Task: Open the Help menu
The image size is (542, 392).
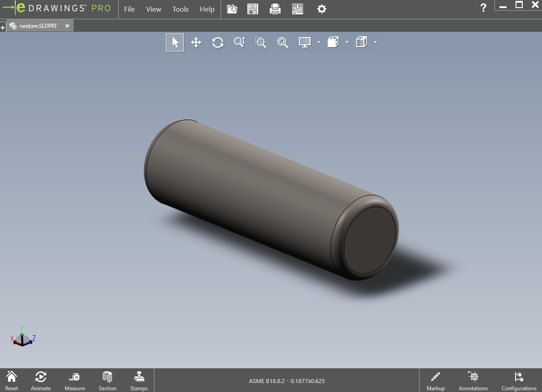Action: click(x=207, y=9)
